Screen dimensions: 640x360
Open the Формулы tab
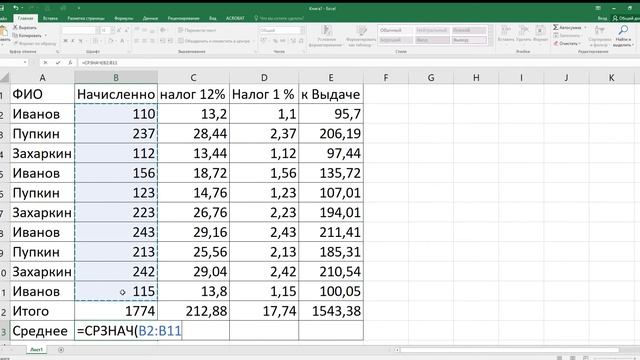point(123,18)
